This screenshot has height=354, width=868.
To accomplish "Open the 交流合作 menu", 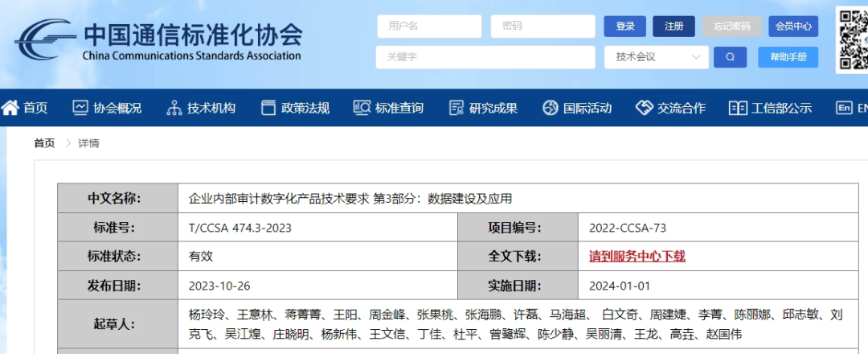I will pyautogui.click(x=682, y=108).
